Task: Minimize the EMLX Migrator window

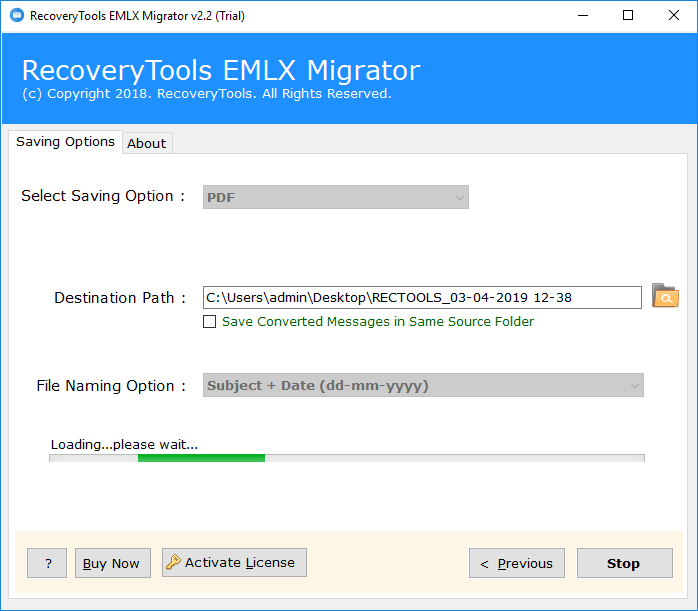Action: point(583,16)
